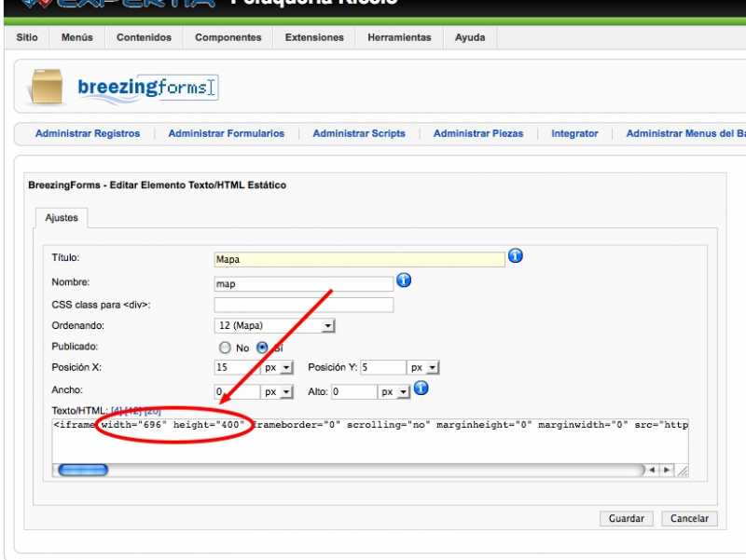Viewport: 746px width, 560px height.
Task: Click the breezingforms logo
Action: click(147, 88)
